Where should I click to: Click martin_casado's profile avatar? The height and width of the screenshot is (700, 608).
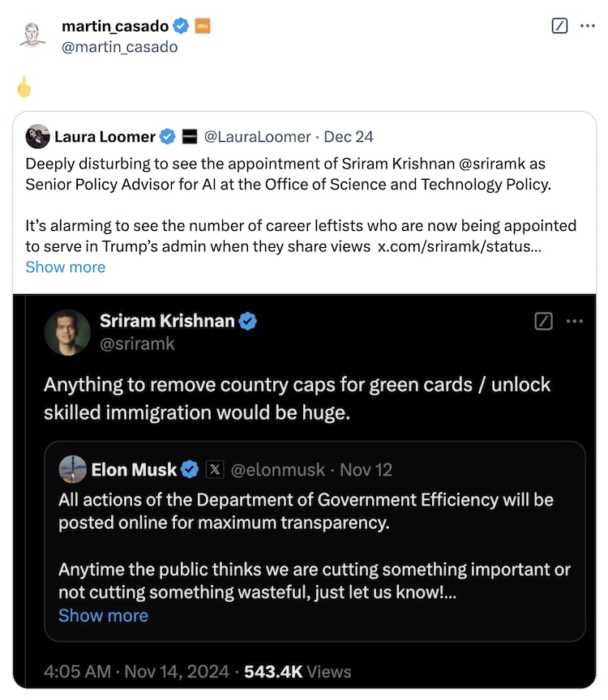pos(32,35)
